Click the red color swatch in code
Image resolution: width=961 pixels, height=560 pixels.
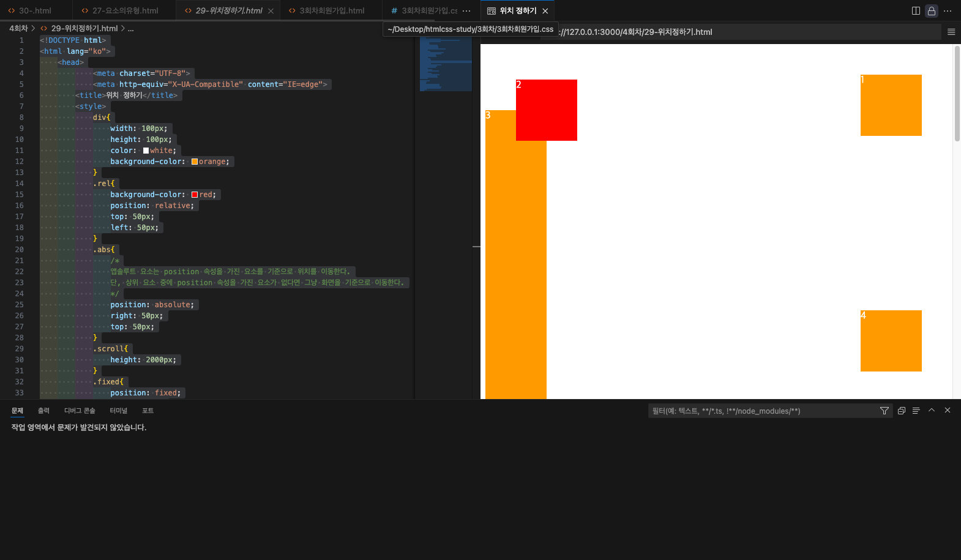[195, 195]
